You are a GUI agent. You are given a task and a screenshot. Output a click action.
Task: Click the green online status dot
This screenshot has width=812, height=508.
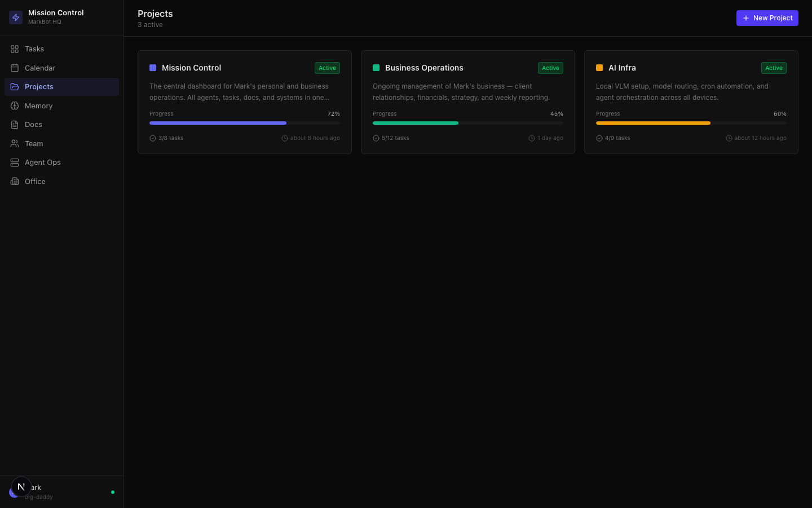(113, 492)
